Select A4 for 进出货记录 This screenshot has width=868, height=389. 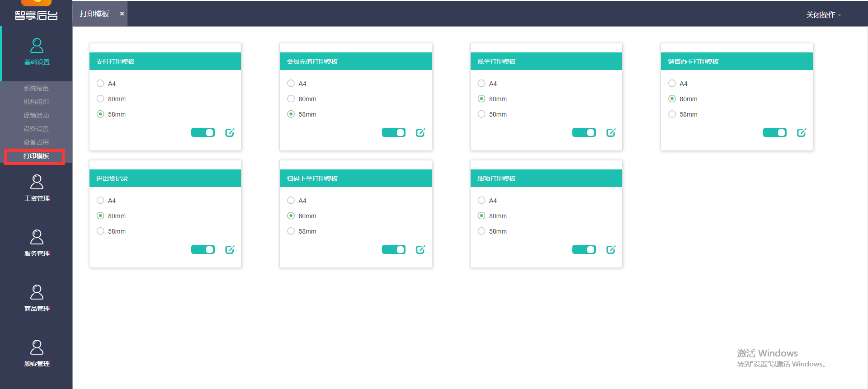tap(100, 201)
